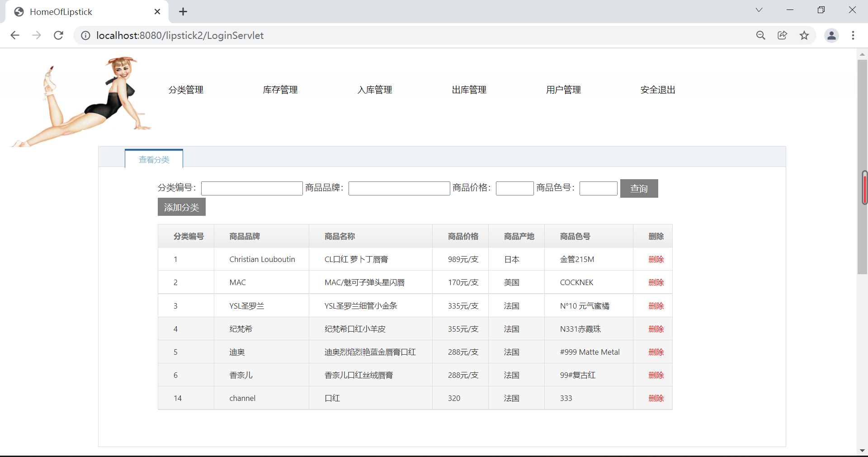Click the 添加分类 button
Image resolution: width=868 pixels, height=457 pixels.
click(182, 207)
